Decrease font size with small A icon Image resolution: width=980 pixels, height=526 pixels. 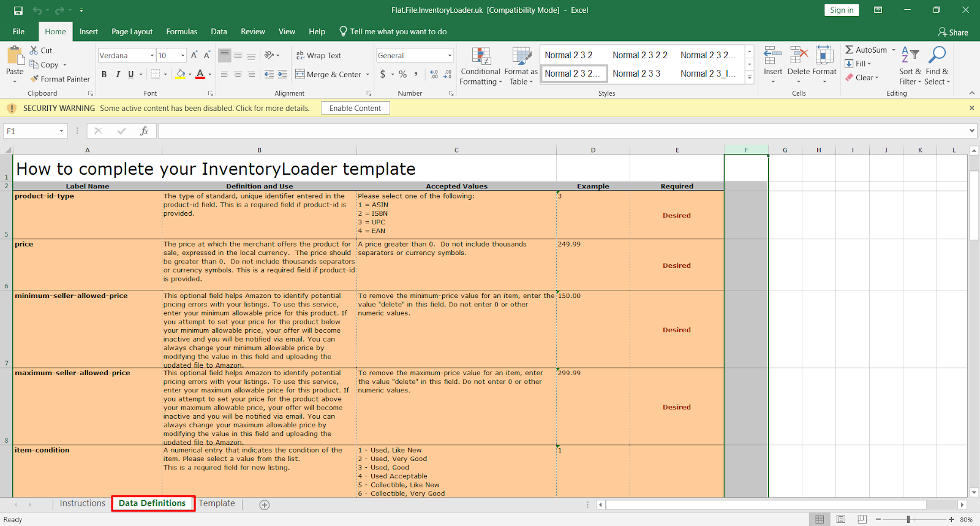[x=207, y=55]
